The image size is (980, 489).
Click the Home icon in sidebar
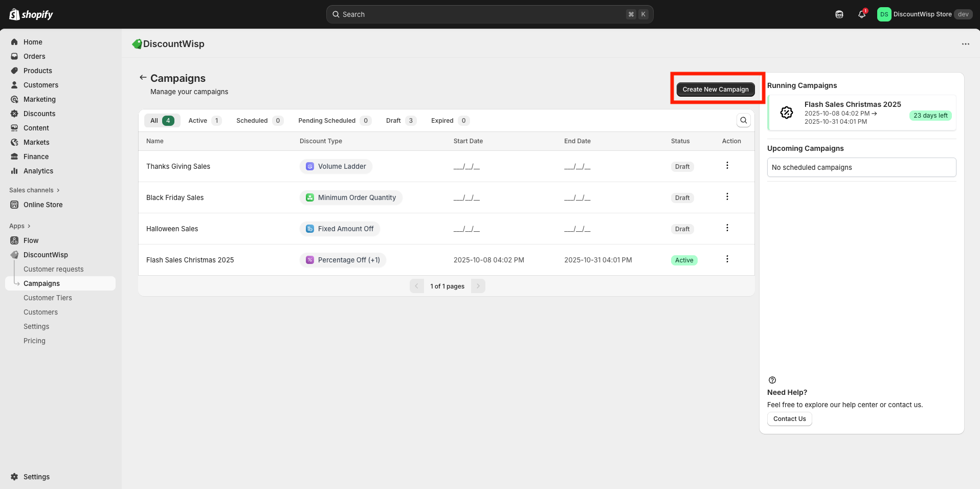14,42
